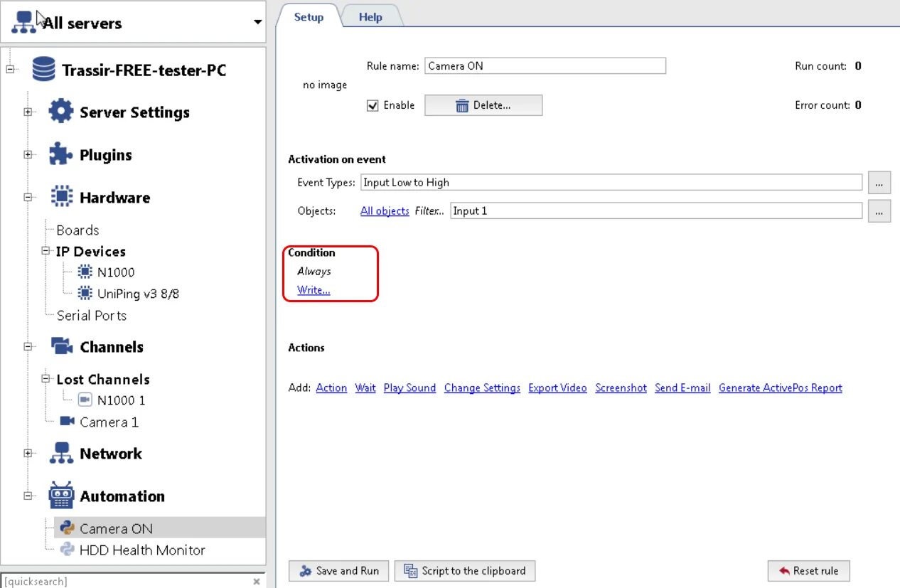Expand the Plugins tree node

(x=28, y=154)
